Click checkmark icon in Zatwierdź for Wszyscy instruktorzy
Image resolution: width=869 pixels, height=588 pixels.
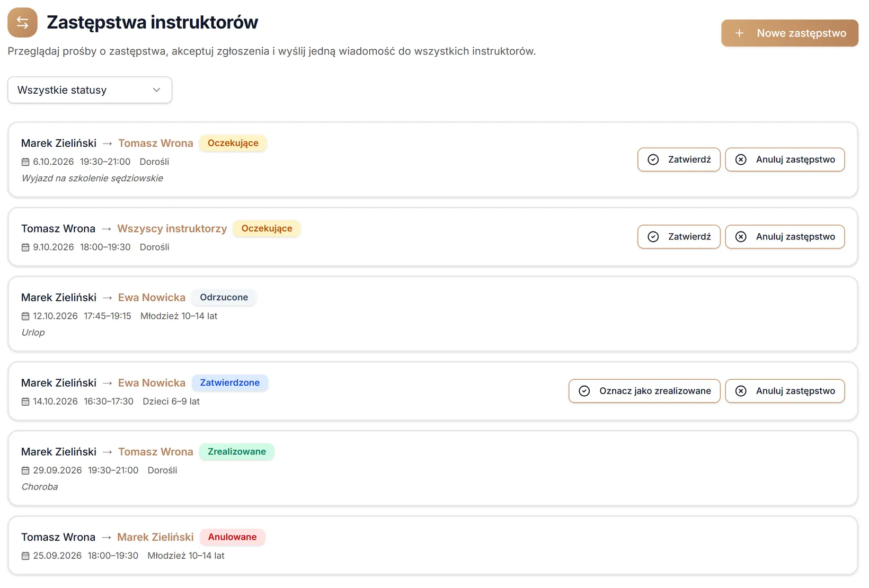[653, 237]
